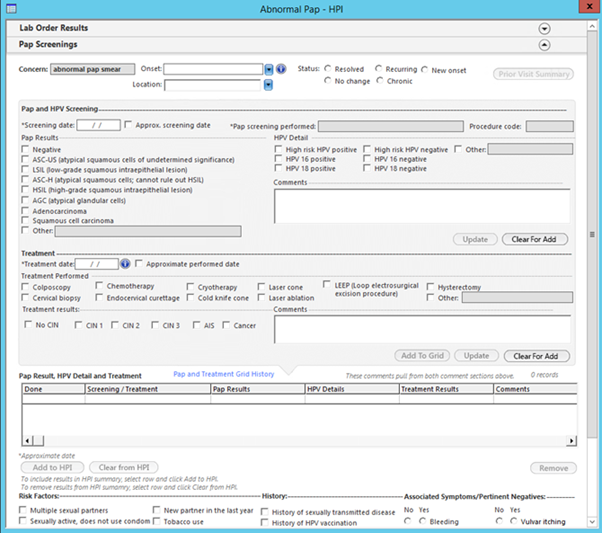This screenshot has height=533, width=602.
Task: Click the Treatment date info icon
Action: [125, 264]
